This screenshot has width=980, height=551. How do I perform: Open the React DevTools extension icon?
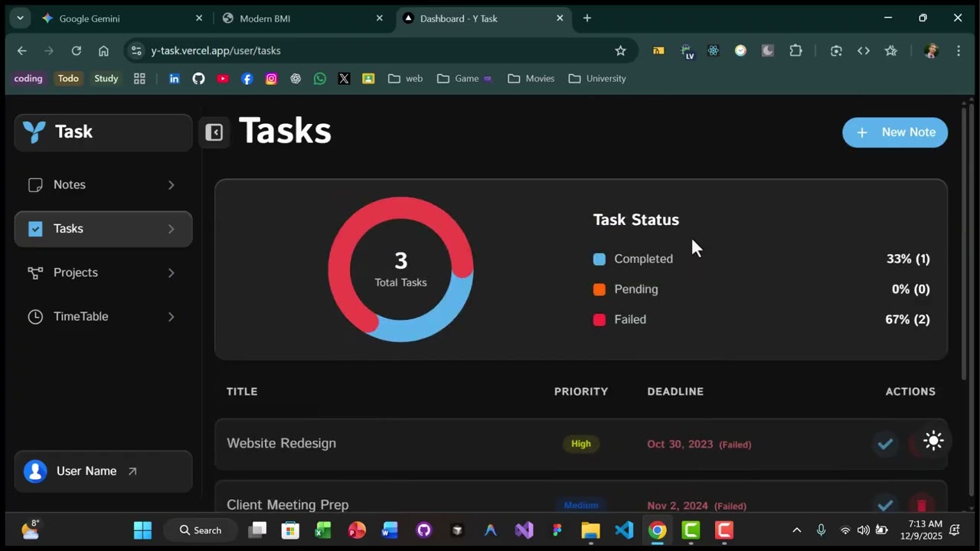[713, 51]
